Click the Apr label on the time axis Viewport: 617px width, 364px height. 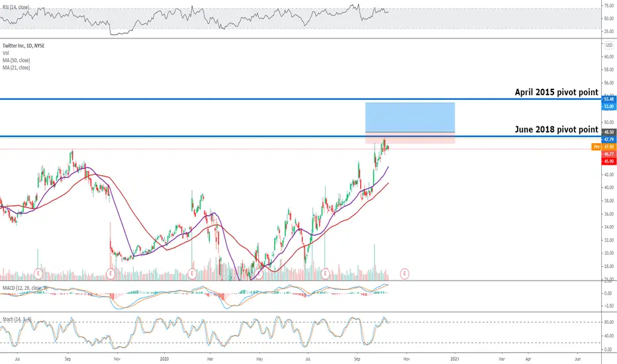point(528,359)
